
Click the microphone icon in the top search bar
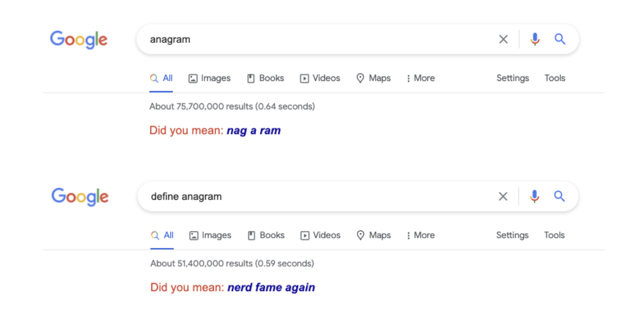tap(535, 39)
